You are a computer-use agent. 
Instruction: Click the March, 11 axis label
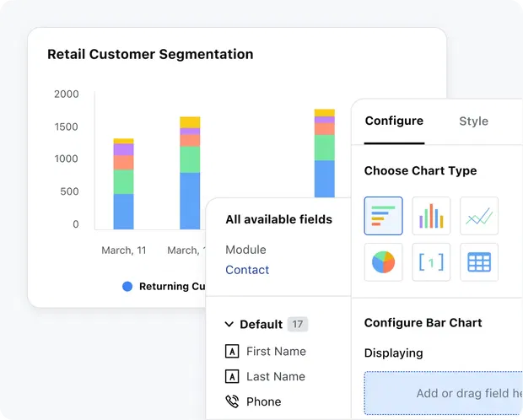(x=124, y=250)
